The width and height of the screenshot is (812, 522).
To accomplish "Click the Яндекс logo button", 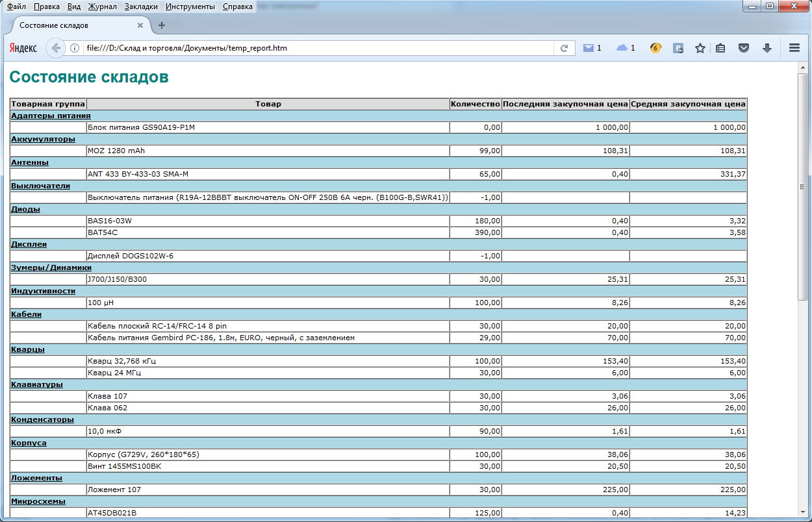I will point(23,48).
